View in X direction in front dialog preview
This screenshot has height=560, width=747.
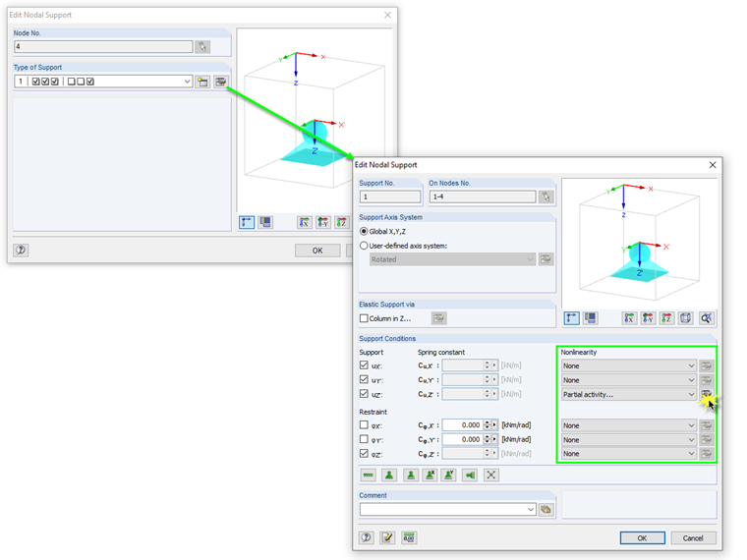(629, 318)
